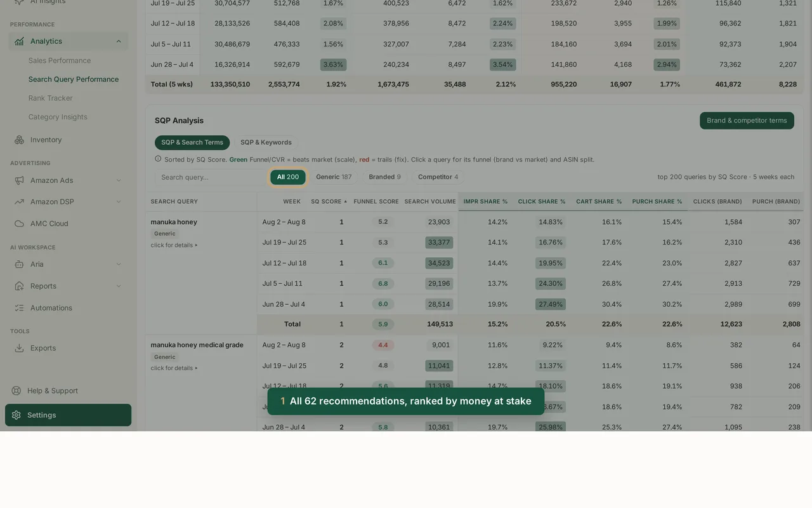Click the Analytics chart icon in sidebar
812x508 pixels.
point(19,41)
